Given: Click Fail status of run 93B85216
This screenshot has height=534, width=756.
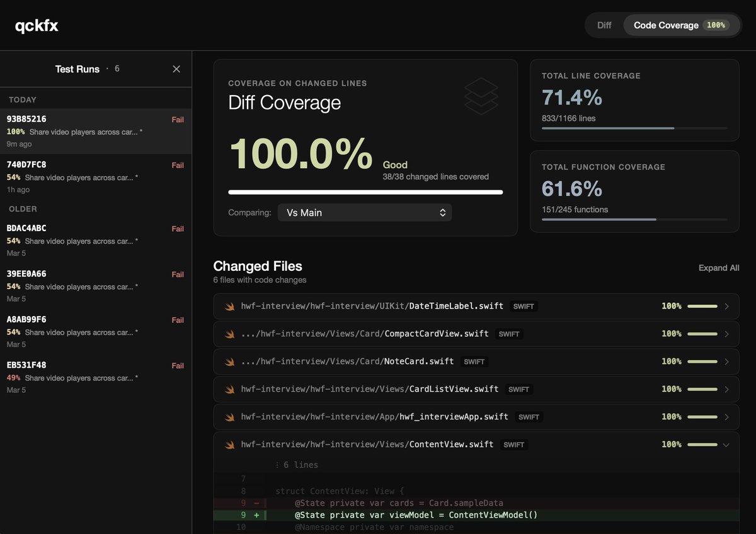Looking at the screenshot, I should pyautogui.click(x=178, y=120).
